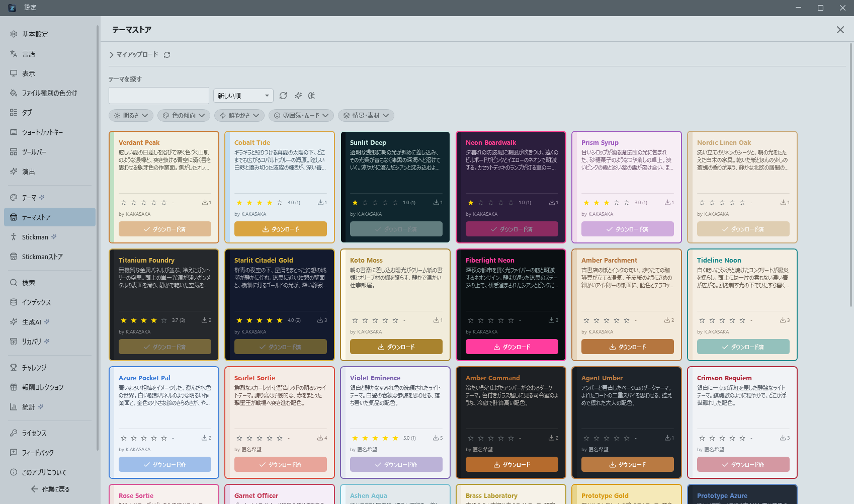Click the 検索 magnifier icon
The width and height of the screenshot is (854, 504).
click(14, 283)
